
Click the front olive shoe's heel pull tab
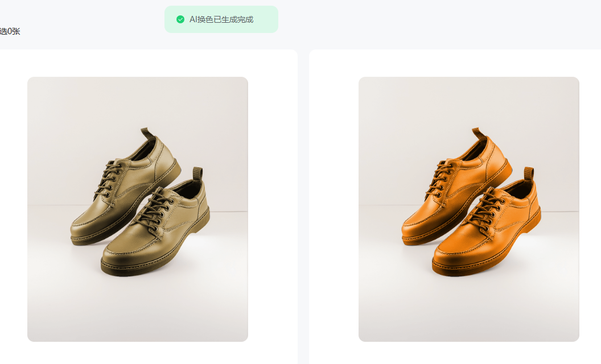pos(198,175)
